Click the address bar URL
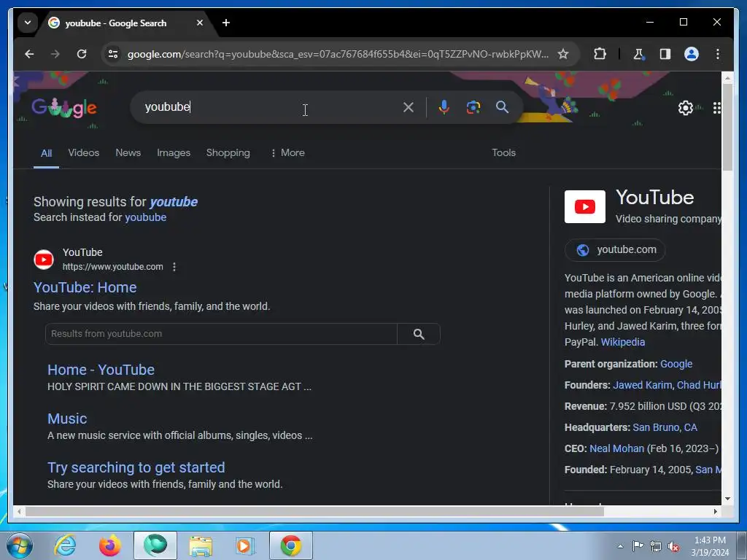The width and height of the screenshot is (747, 560). pos(338,54)
